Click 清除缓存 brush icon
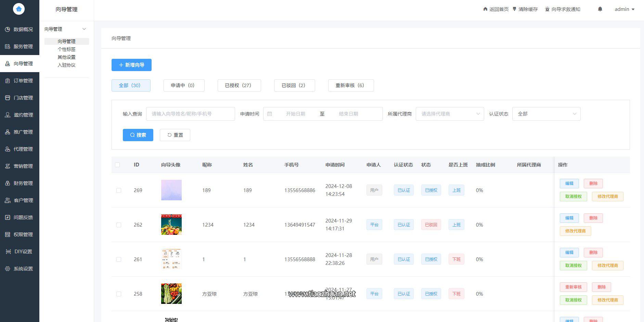The image size is (644, 322). point(514,9)
